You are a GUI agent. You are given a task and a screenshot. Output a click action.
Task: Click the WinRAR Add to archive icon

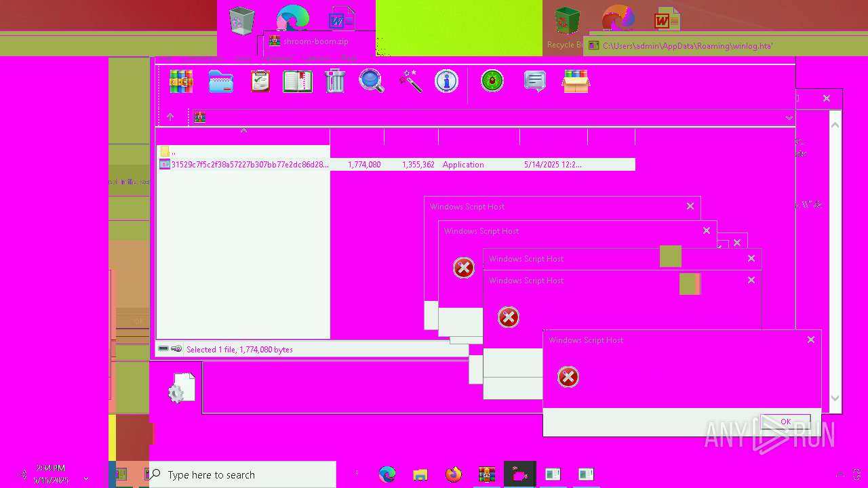[181, 82]
